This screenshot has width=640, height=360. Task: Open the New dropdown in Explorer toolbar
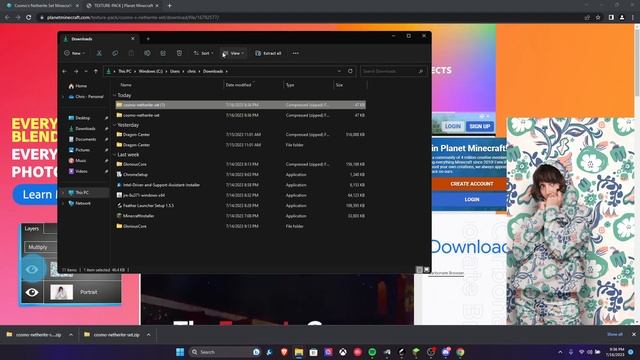pos(75,53)
